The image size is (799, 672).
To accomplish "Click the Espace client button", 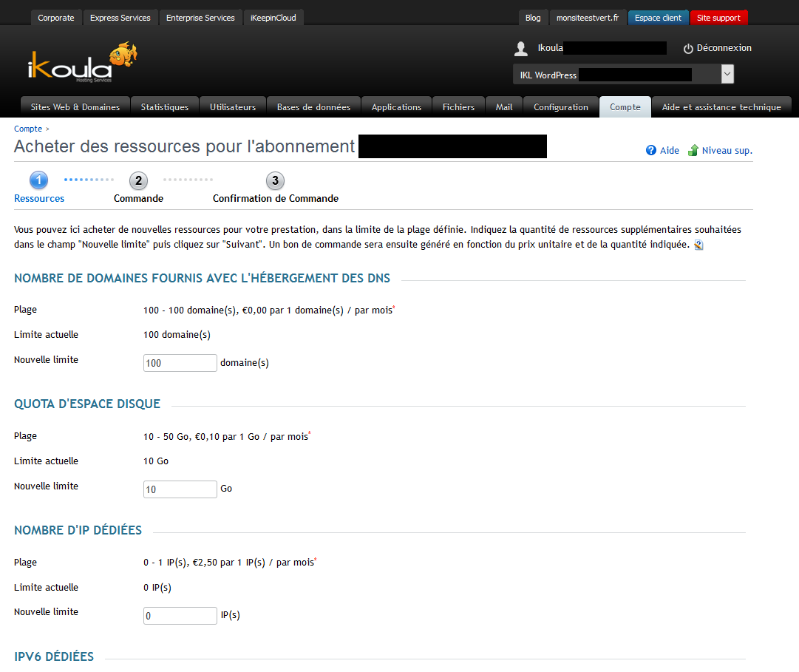I will point(658,17).
